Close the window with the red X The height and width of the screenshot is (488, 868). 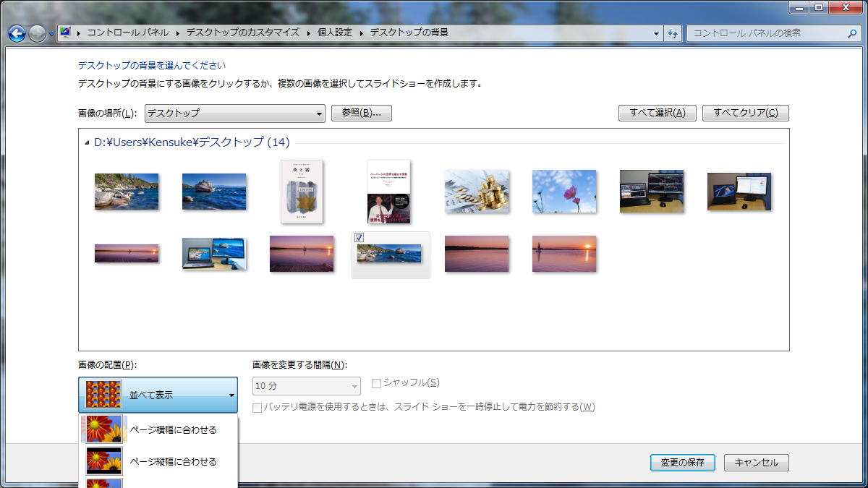pos(845,7)
